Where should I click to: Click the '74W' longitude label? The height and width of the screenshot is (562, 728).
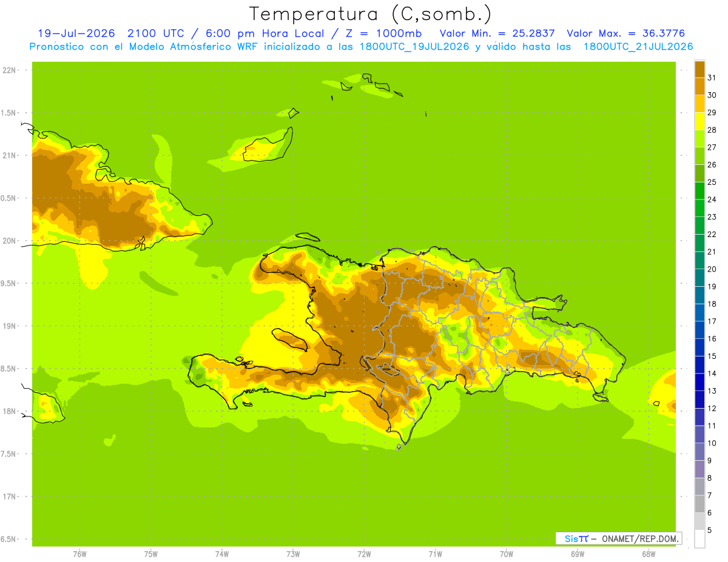pos(222,554)
